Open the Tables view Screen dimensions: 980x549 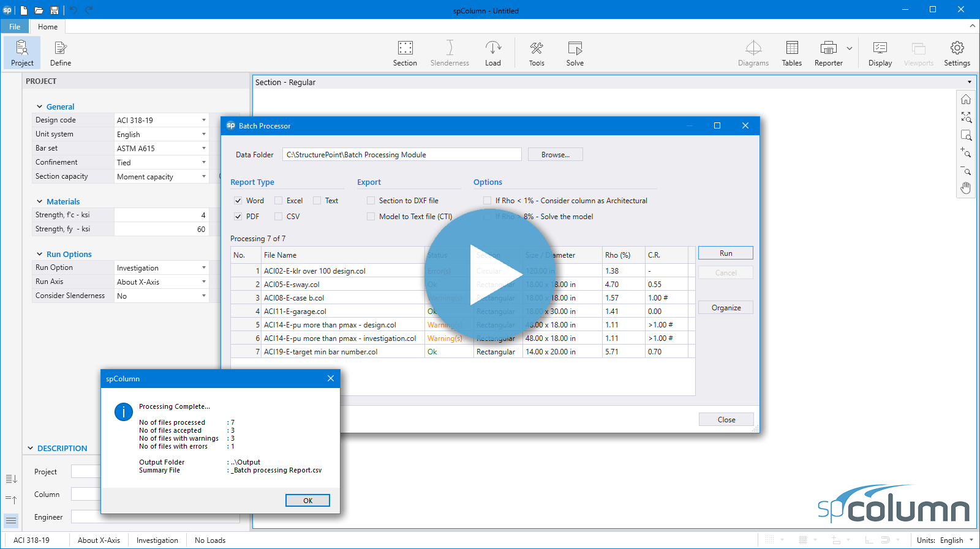792,53
